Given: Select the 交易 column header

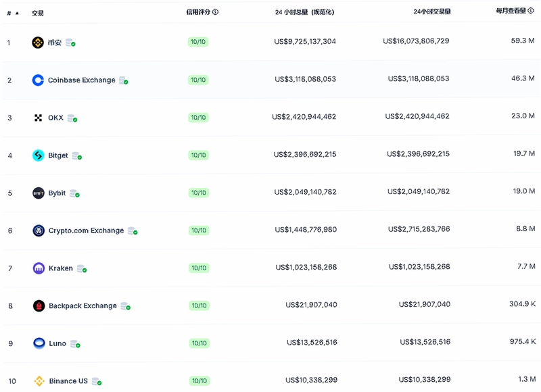Looking at the screenshot, I should click(38, 13).
